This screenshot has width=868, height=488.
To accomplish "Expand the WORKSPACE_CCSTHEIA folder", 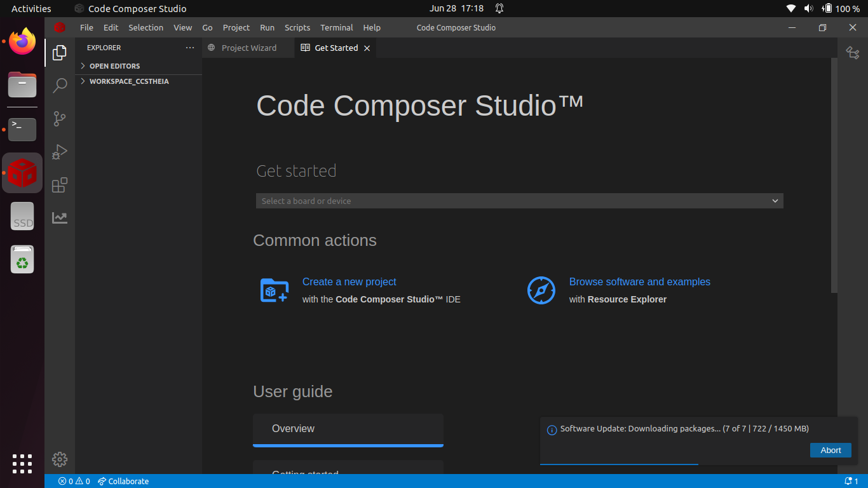I will tap(139, 81).
